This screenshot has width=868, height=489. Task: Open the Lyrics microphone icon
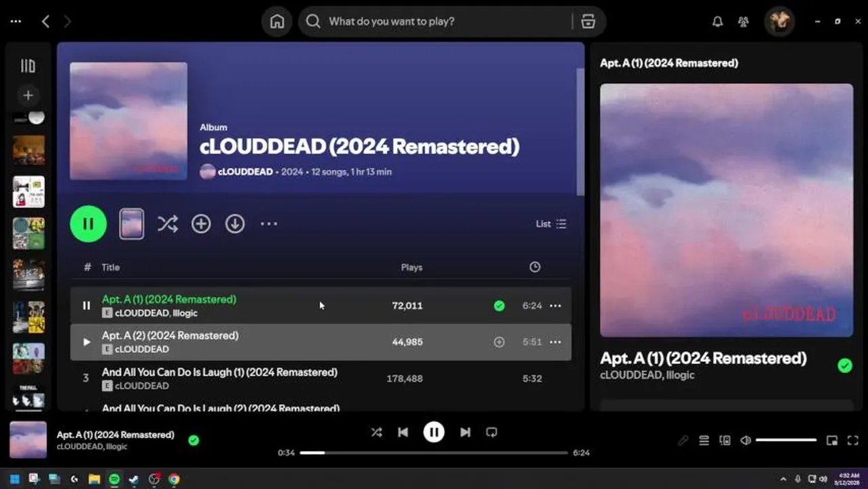[683, 440]
